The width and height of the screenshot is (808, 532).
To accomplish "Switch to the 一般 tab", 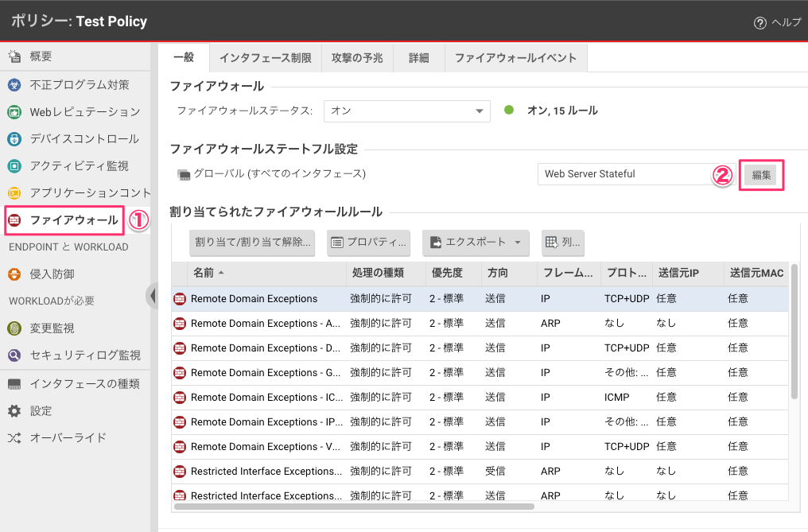I will (x=184, y=57).
